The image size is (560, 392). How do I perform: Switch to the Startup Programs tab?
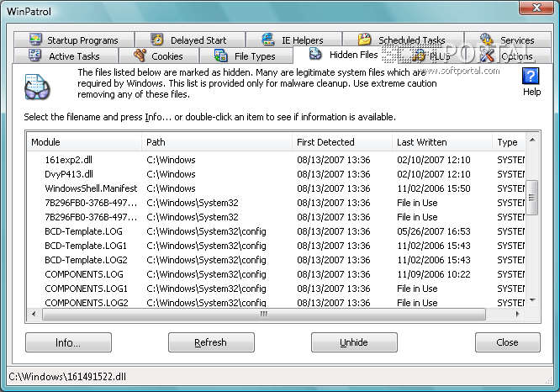(74, 40)
